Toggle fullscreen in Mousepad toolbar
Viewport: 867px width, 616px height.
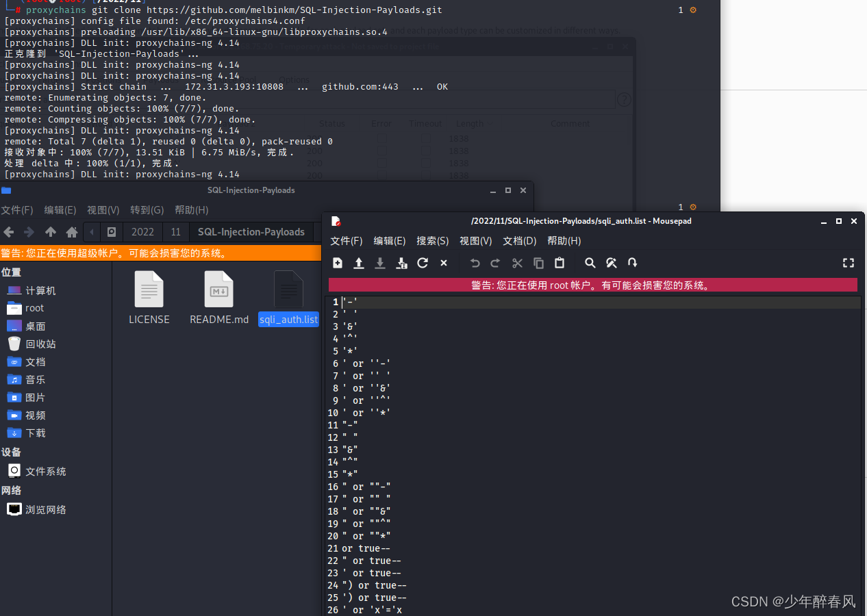tap(849, 263)
